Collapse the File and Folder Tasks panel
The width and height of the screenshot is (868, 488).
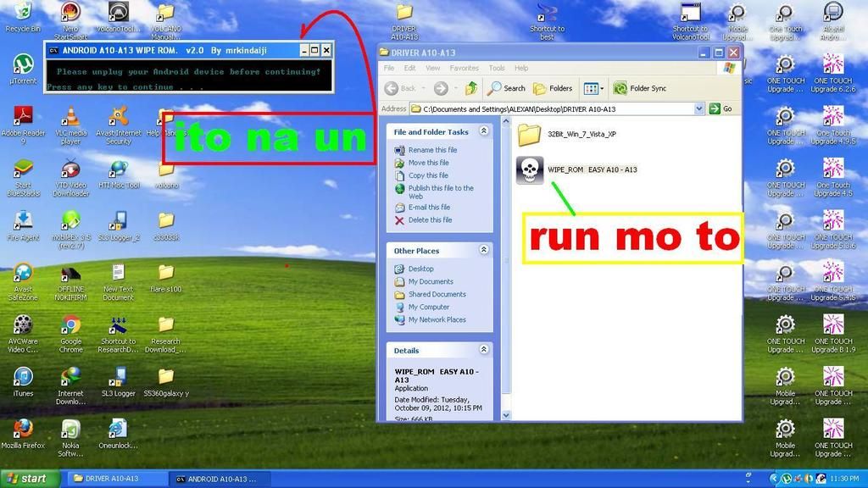(x=484, y=131)
